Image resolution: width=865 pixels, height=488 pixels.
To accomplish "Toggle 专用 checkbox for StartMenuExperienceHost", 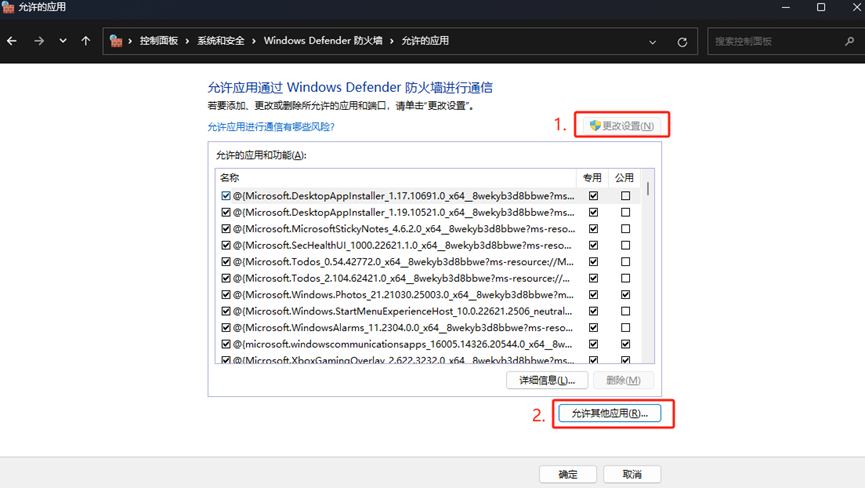I will pos(594,312).
